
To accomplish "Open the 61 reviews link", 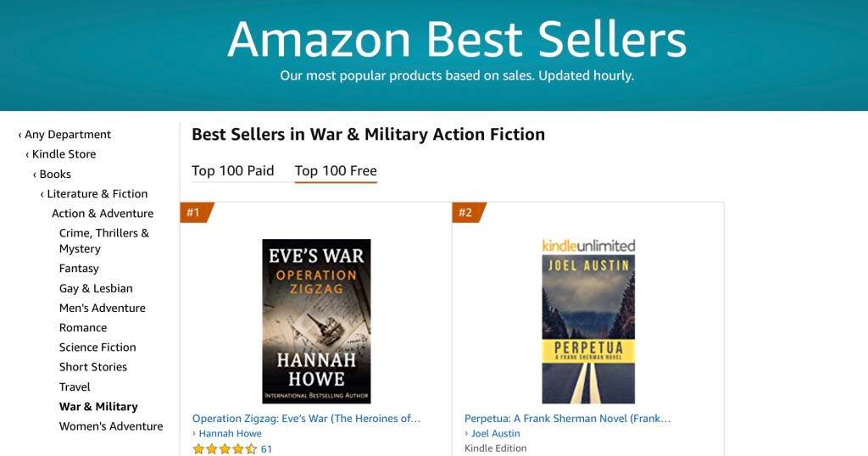I will 266,449.
